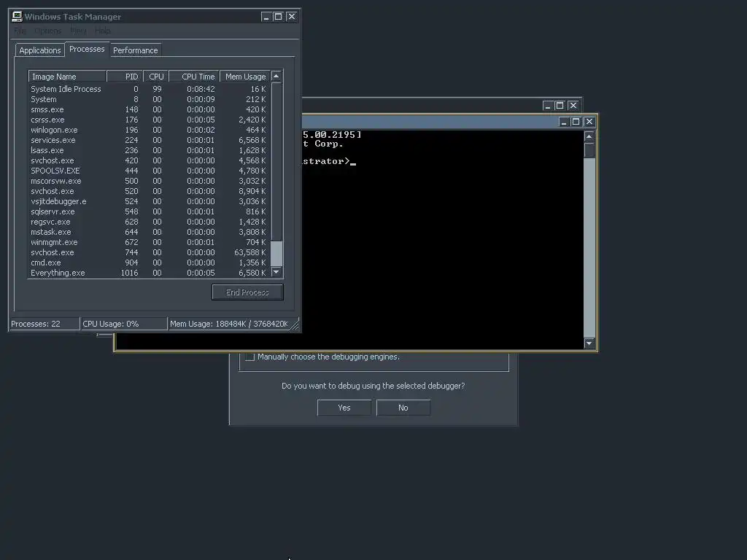Select Everything.exe process
The image size is (747, 560).
click(149, 273)
